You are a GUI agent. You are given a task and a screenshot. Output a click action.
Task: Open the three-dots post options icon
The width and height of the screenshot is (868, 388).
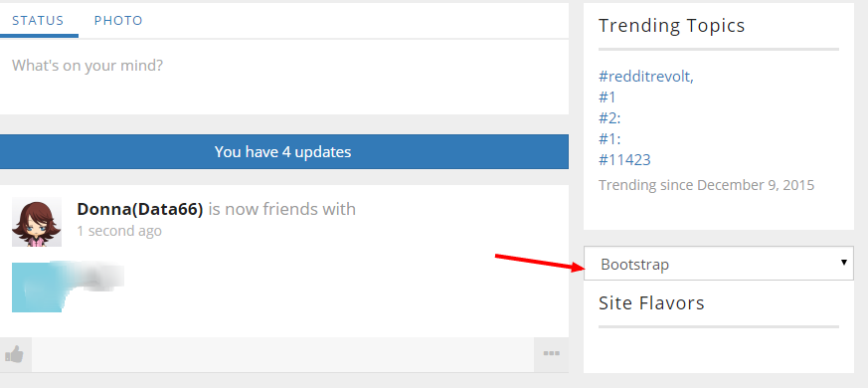pyautogui.click(x=551, y=353)
